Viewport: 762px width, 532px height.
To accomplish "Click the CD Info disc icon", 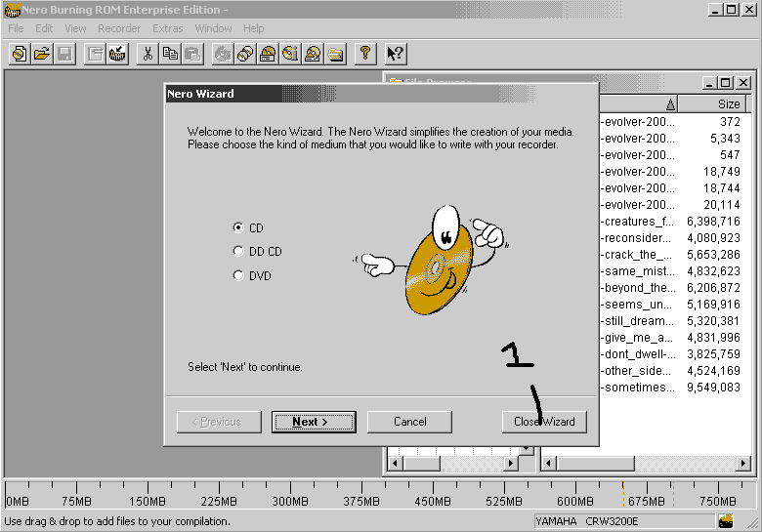I will 290,54.
